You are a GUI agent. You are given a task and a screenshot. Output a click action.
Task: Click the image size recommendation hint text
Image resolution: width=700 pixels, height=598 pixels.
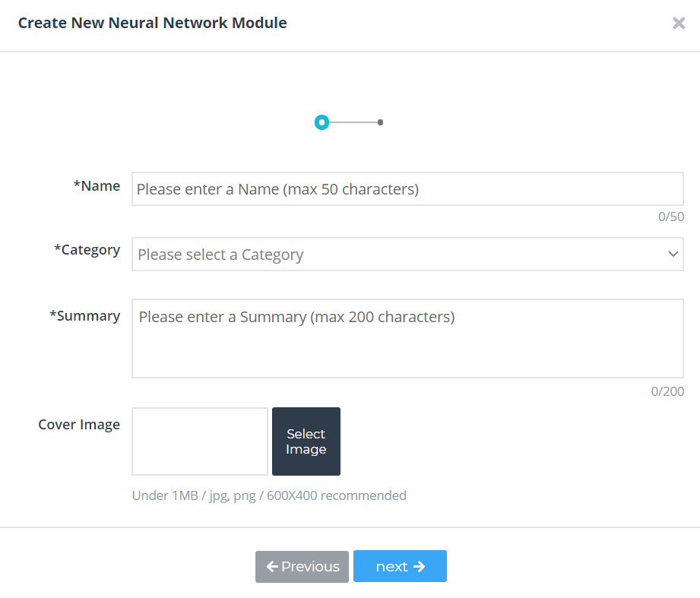[269, 496]
